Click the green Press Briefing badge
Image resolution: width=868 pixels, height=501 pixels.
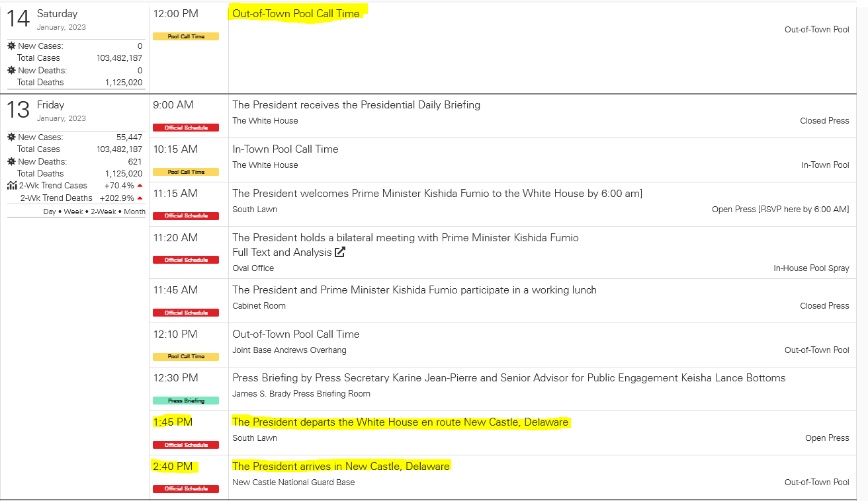coord(186,401)
